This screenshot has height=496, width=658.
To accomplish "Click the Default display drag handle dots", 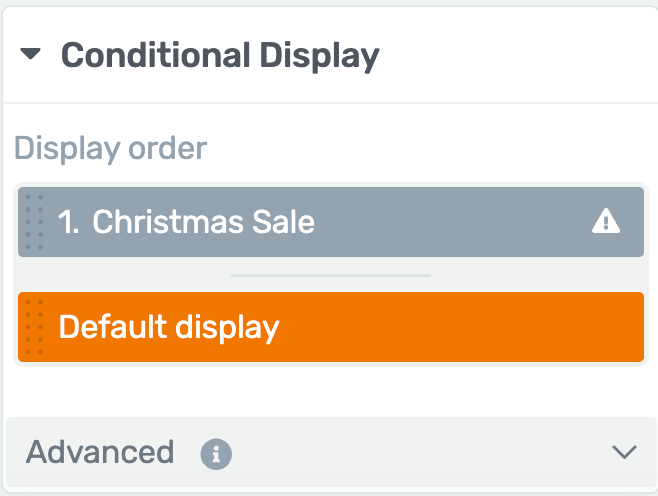I will pyautogui.click(x=34, y=327).
